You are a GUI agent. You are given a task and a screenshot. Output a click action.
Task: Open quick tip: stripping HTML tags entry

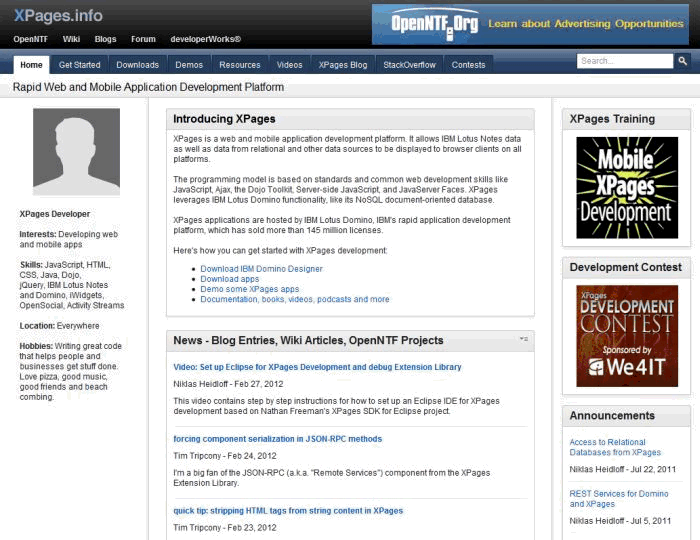point(288,511)
